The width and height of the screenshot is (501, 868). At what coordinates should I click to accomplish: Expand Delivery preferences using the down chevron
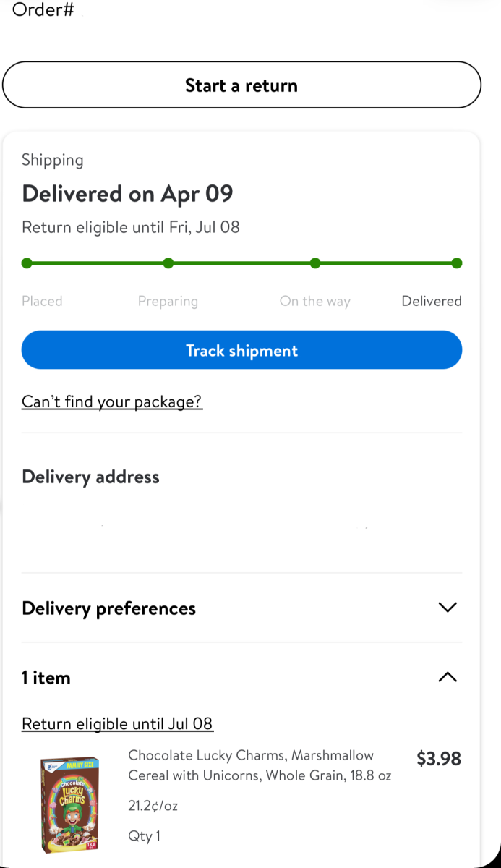point(448,608)
